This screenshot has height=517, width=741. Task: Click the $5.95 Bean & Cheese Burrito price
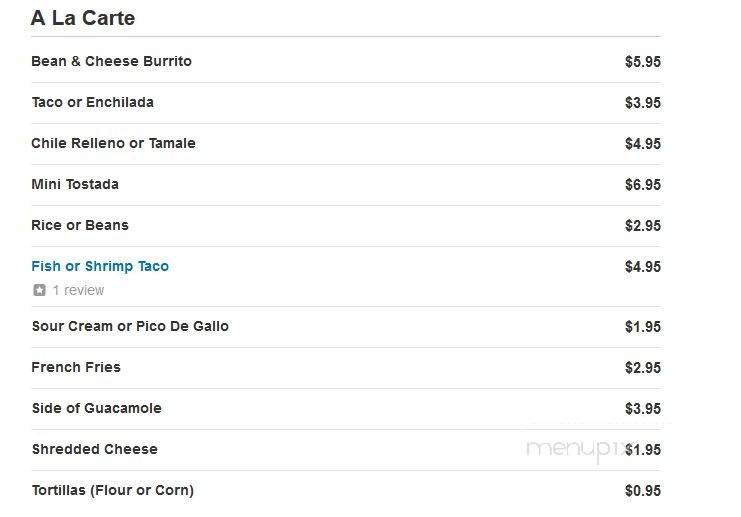click(642, 61)
